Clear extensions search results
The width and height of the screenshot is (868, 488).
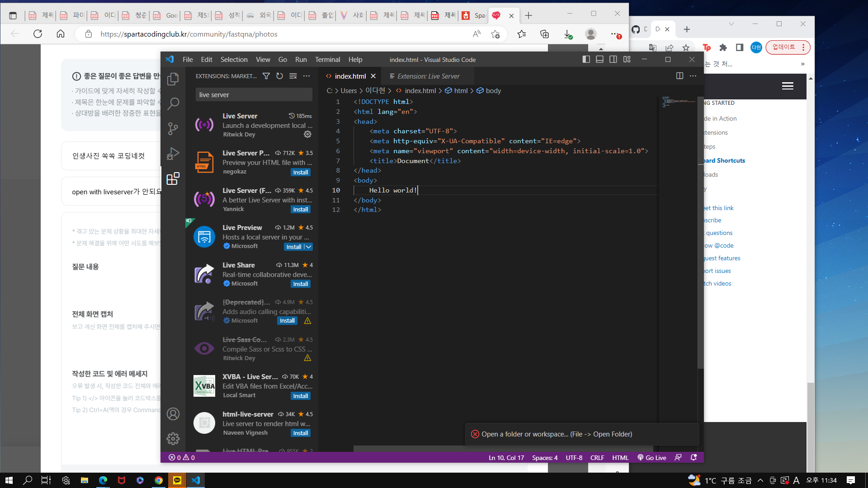pyautogui.click(x=293, y=76)
